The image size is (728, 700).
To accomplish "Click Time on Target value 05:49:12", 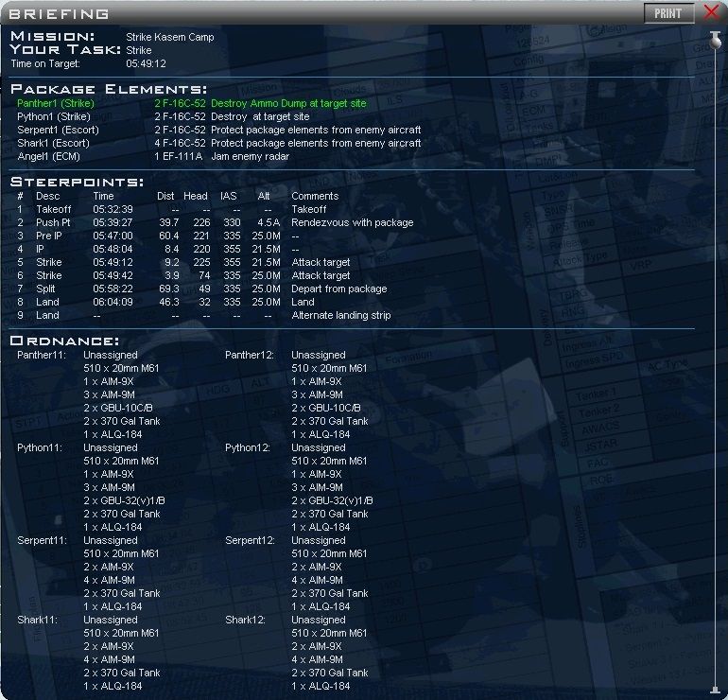I will click(x=146, y=63).
